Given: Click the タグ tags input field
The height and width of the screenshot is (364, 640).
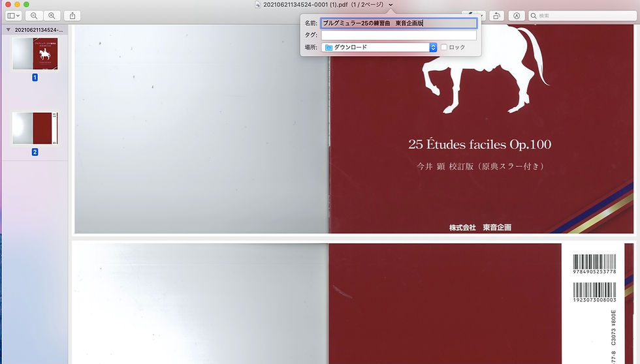Looking at the screenshot, I should (399, 35).
